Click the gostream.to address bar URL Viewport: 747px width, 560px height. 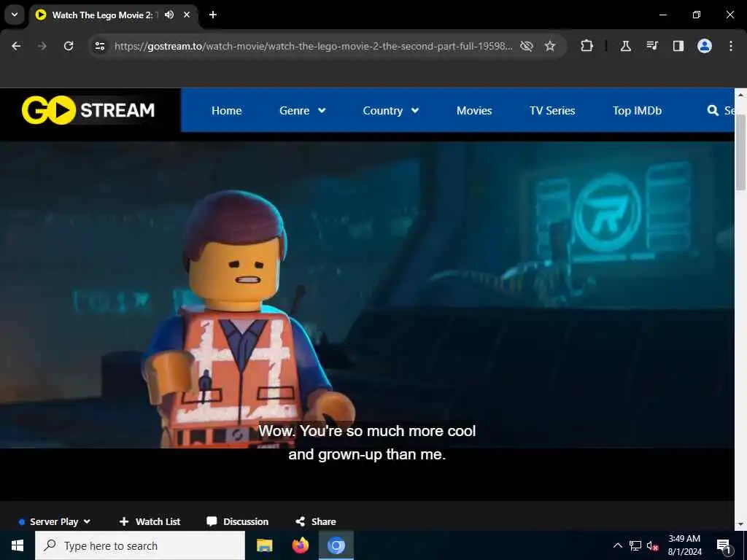pos(314,46)
